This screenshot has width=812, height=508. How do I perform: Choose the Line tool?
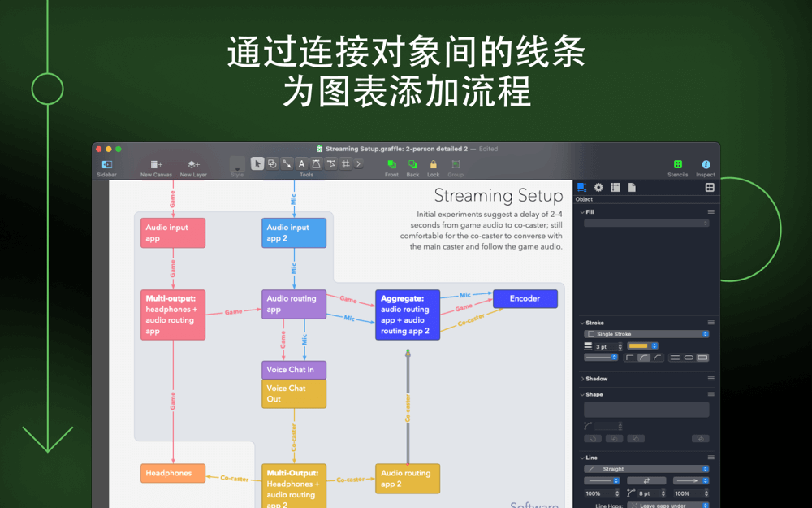click(287, 164)
